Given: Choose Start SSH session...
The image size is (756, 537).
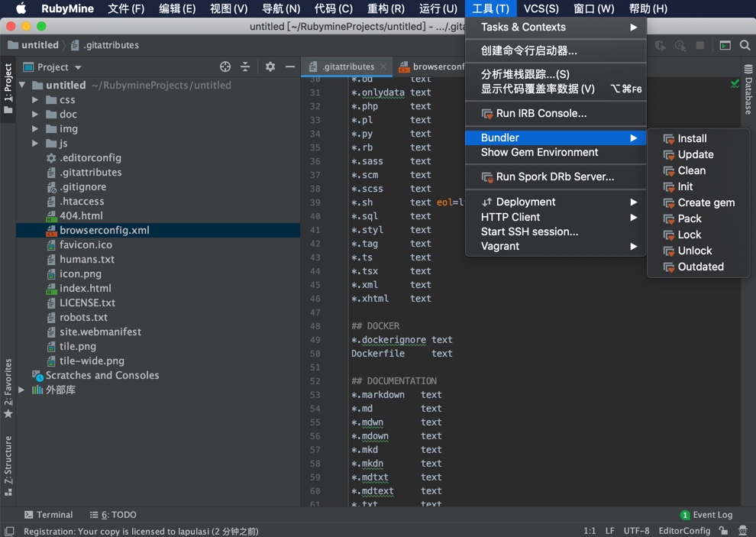Looking at the screenshot, I should pyautogui.click(x=555, y=231).
